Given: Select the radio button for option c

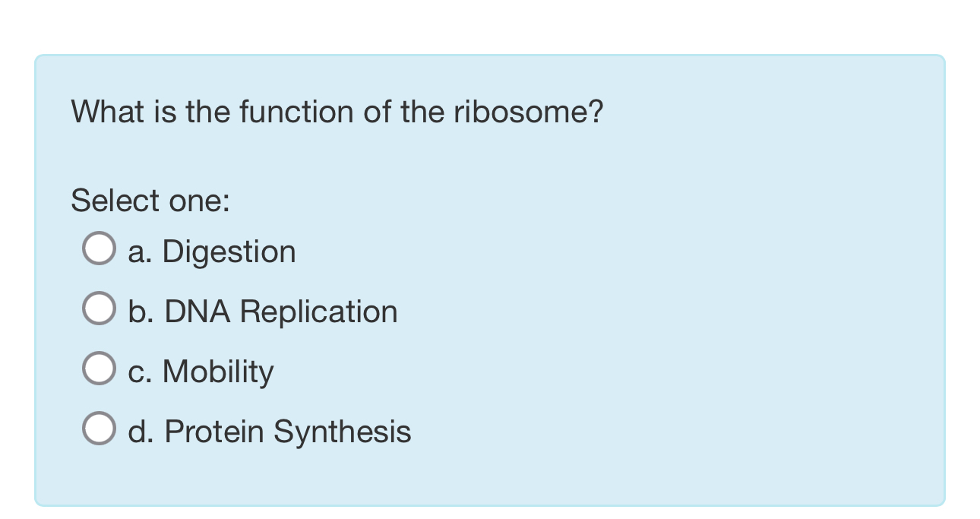Looking at the screenshot, I should pyautogui.click(x=99, y=367).
